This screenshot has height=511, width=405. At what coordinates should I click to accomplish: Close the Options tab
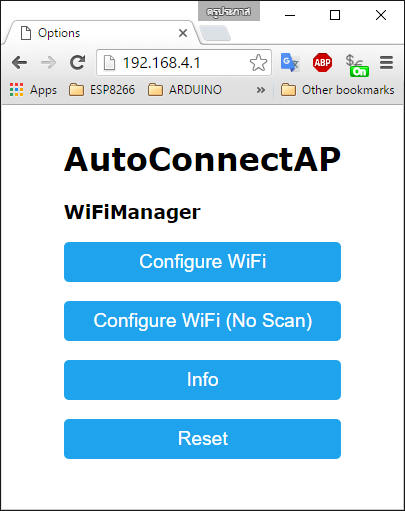point(183,33)
